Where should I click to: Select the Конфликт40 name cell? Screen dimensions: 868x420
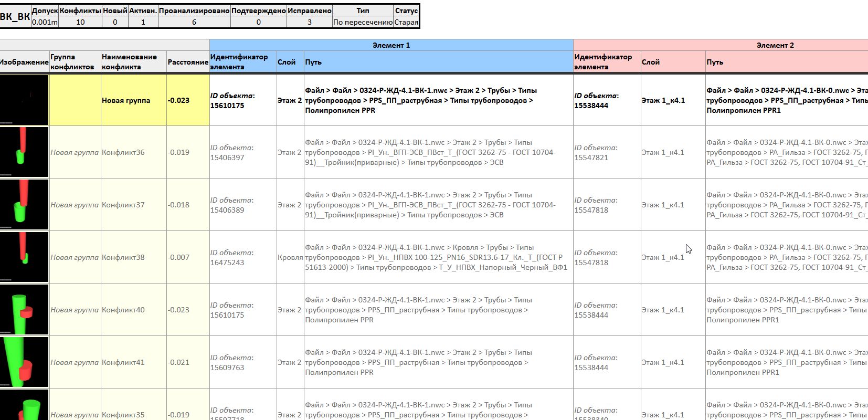134,310
